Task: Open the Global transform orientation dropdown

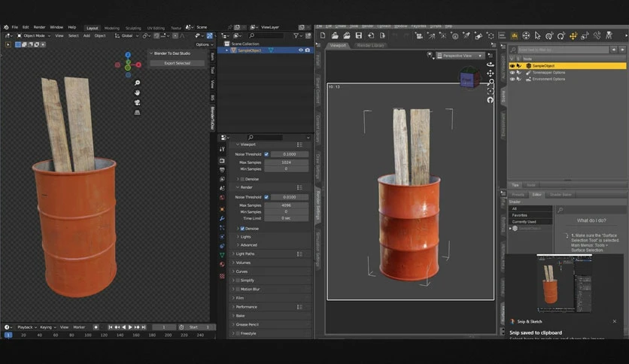Action: point(126,35)
